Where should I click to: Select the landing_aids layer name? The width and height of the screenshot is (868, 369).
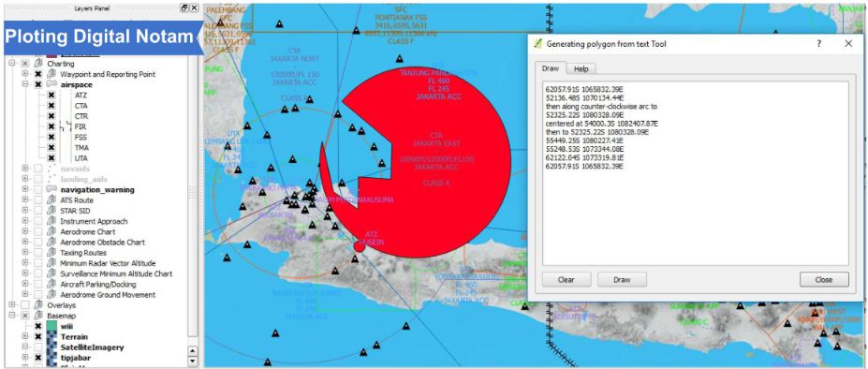84,180
